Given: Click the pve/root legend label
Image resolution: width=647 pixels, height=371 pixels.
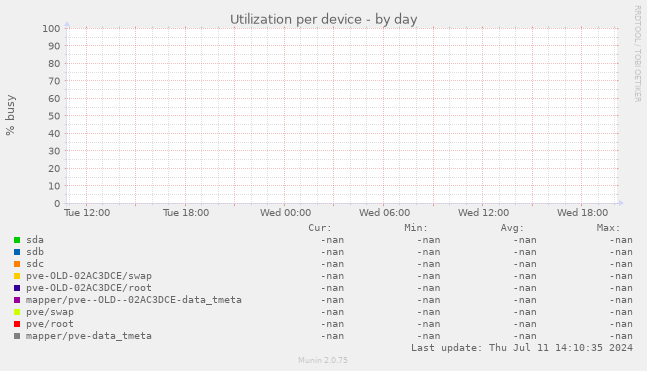Looking at the screenshot, I should click(50, 324).
